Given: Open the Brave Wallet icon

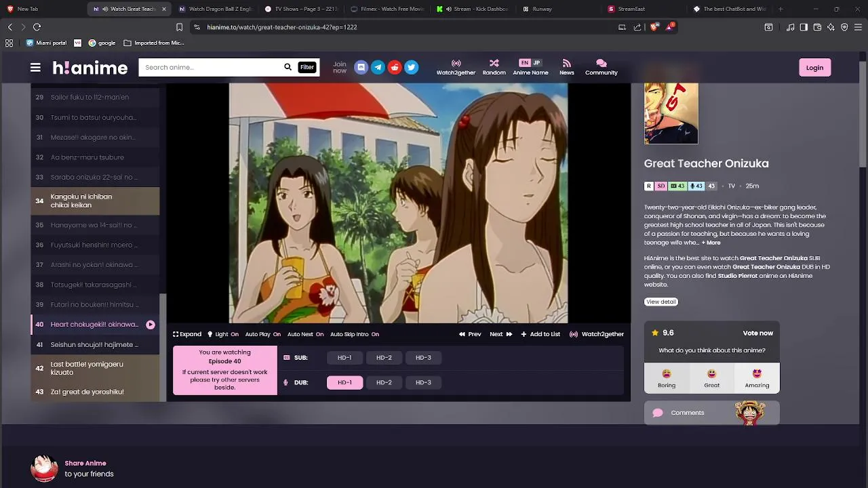Looking at the screenshot, I should (x=817, y=27).
